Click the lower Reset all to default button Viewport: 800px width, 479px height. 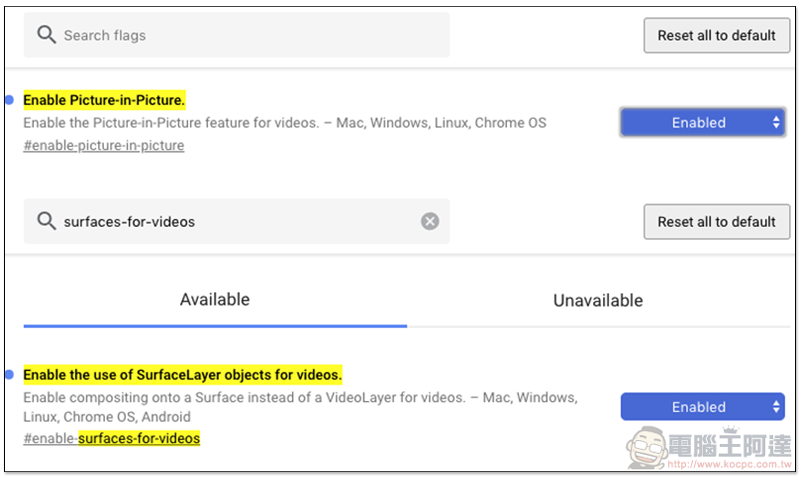(x=716, y=221)
